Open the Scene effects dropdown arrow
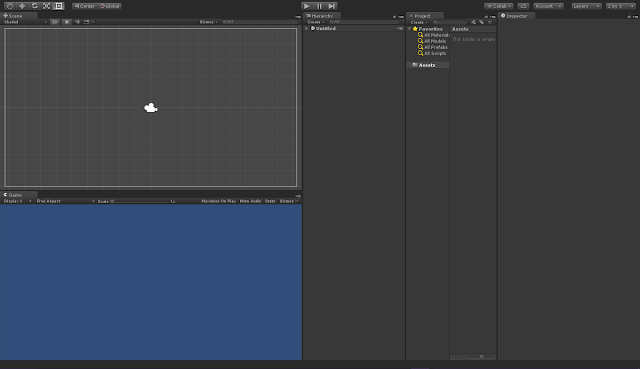 click(x=93, y=22)
